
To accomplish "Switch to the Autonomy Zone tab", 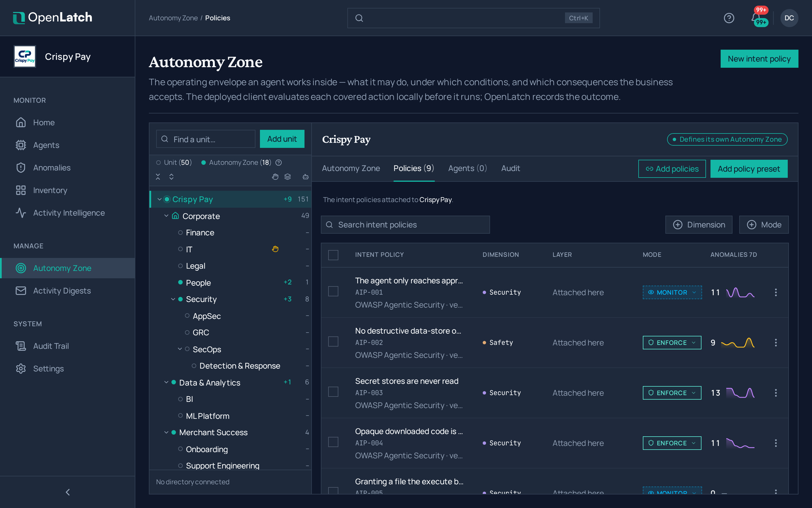I will coord(351,168).
